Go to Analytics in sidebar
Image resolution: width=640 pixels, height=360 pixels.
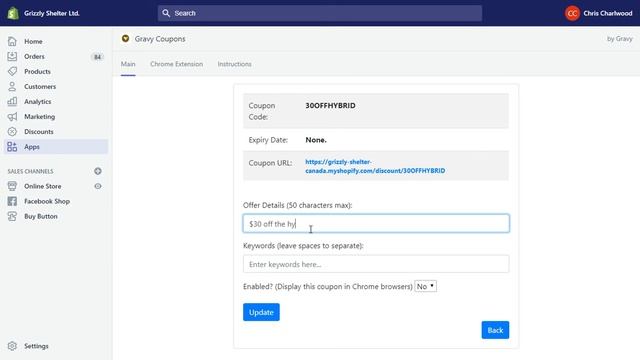(x=38, y=101)
